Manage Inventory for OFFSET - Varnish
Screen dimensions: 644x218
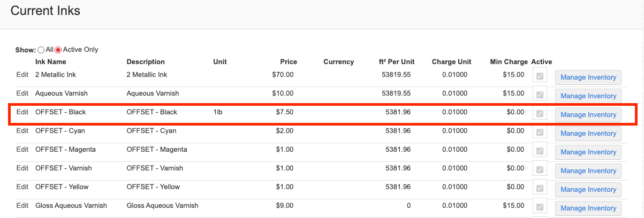[x=588, y=171]
